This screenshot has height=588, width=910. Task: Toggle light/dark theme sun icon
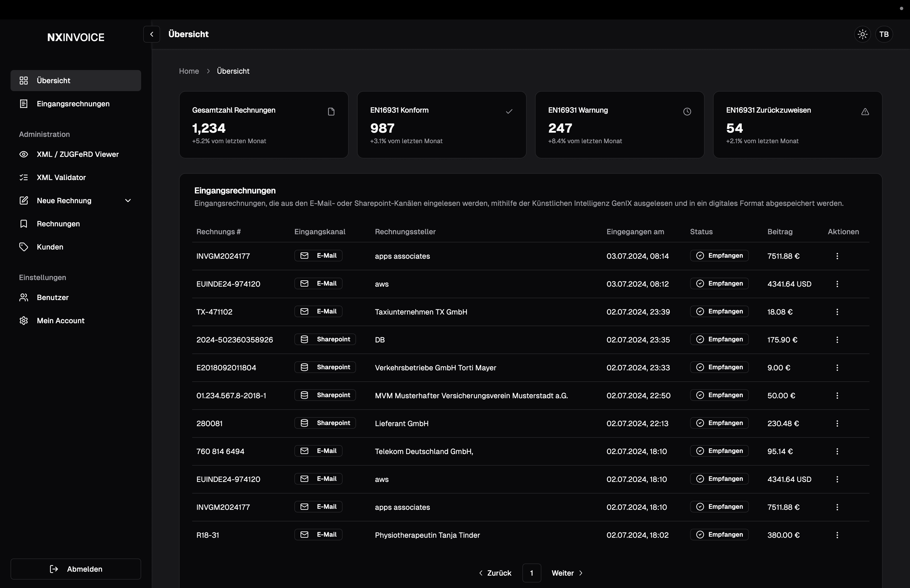pos(862,34)
